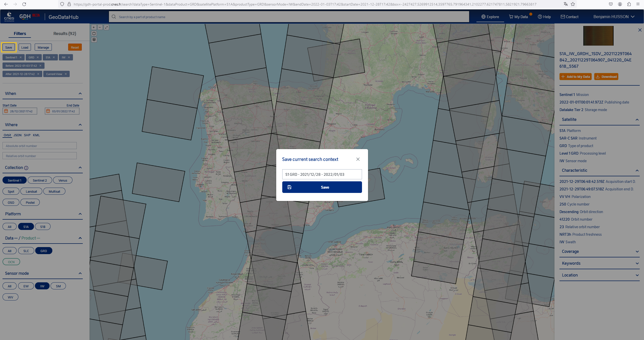644x340 pixels.
Task: Remove the GRD filter chip
Action: coord(38,57)
